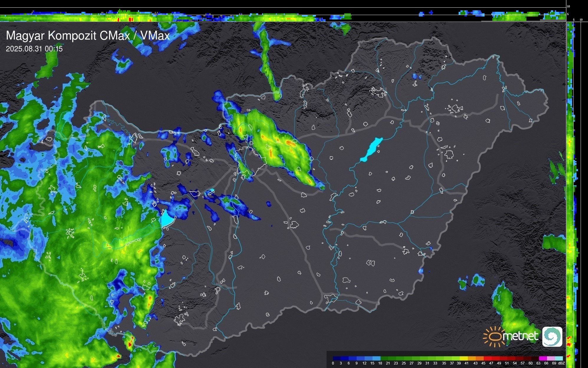Select the yellow 39 dBZ legend swatch
The image size is (588, 368).
coord(464,358)
